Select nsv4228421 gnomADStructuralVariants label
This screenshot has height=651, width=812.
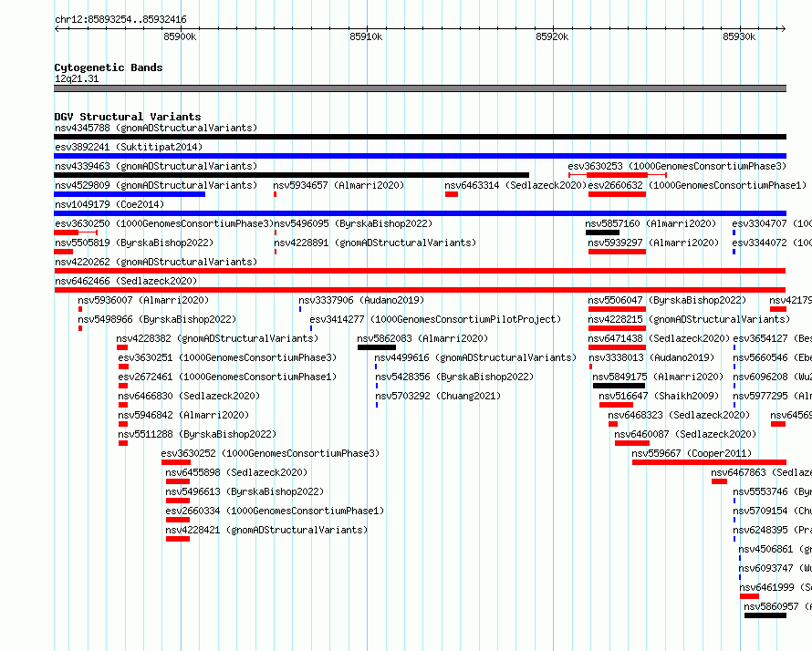(266, 530)
